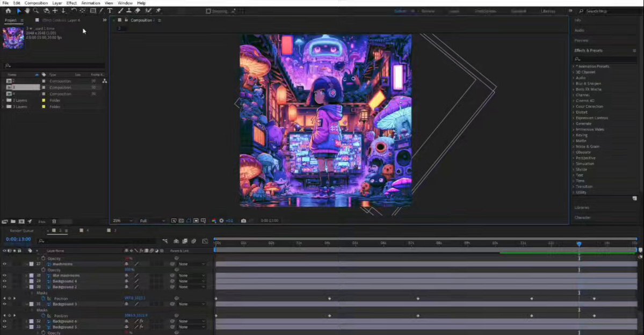Expand the 2 Layers folder
The width and height of the screenshot is (644, 335).
[3, 100]
